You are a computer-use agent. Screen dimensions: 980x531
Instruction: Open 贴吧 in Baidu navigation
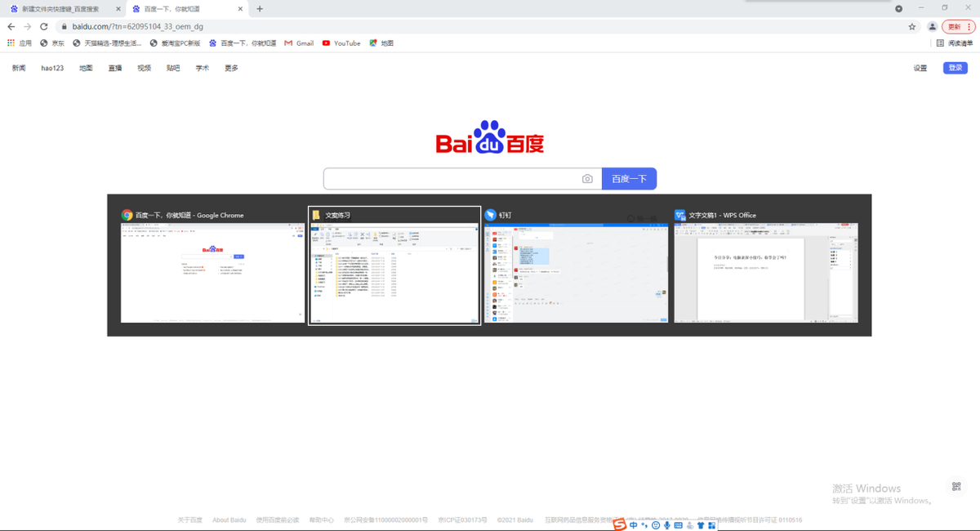coord(173,68)
